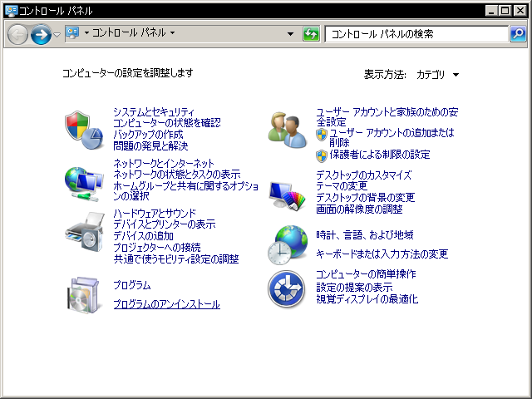532x399 pixels.
Task: Click the Clock, Language and Region globe icon
Action: pyautogui.click(x=287, y=244)
